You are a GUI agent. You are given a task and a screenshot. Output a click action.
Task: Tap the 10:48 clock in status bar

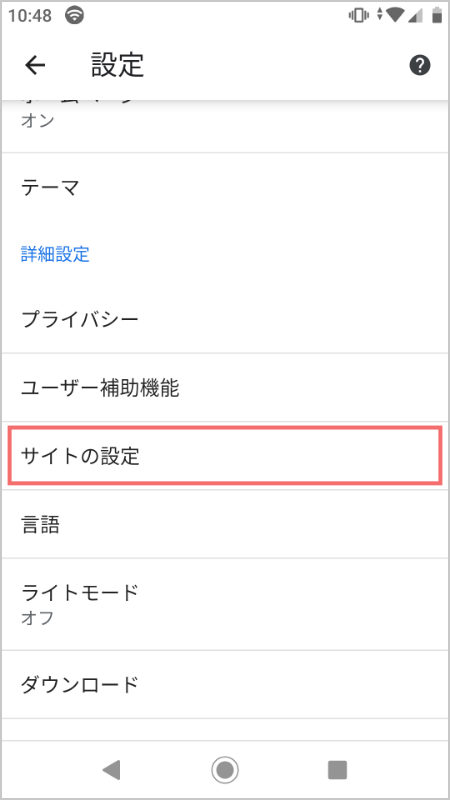click(x=30, y=16)
